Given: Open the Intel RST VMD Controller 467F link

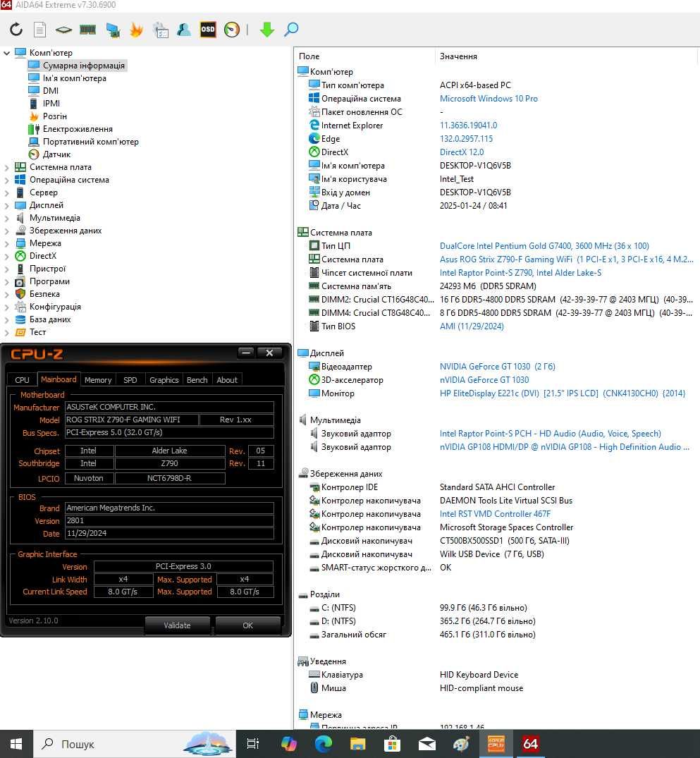Looking at the screenshot, I should point(495,514).
